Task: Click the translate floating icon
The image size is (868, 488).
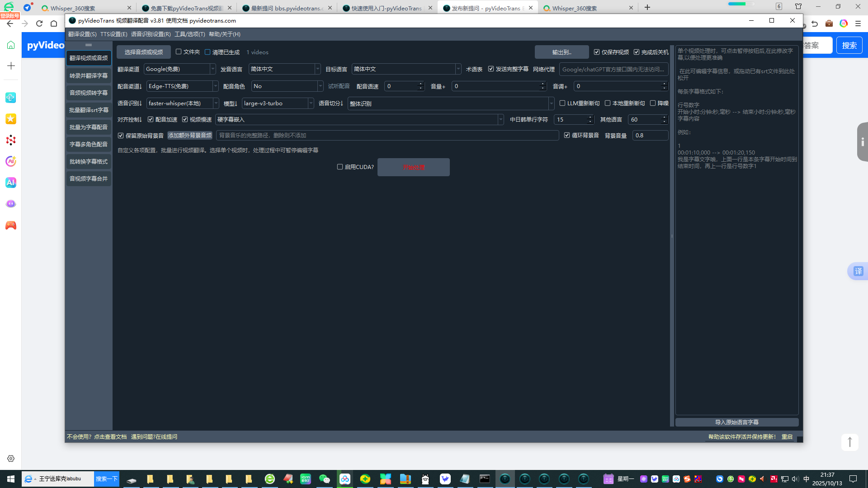Action: tap(858, 271)
